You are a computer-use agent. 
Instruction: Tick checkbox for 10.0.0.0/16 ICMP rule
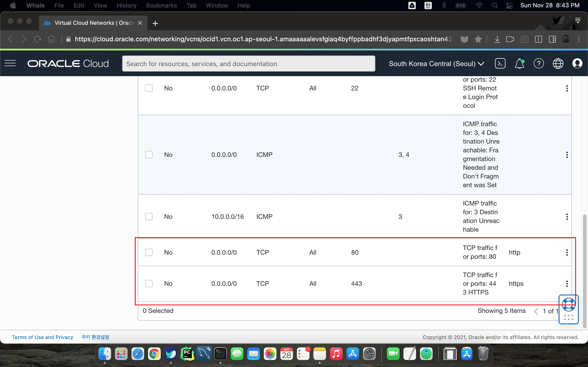click(149, 217)
